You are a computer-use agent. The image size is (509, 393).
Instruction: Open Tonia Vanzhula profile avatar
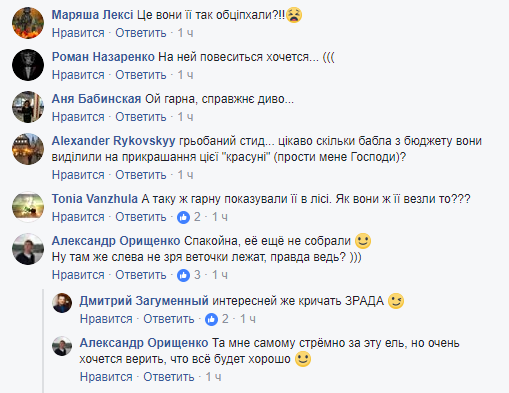click(28, 207)
